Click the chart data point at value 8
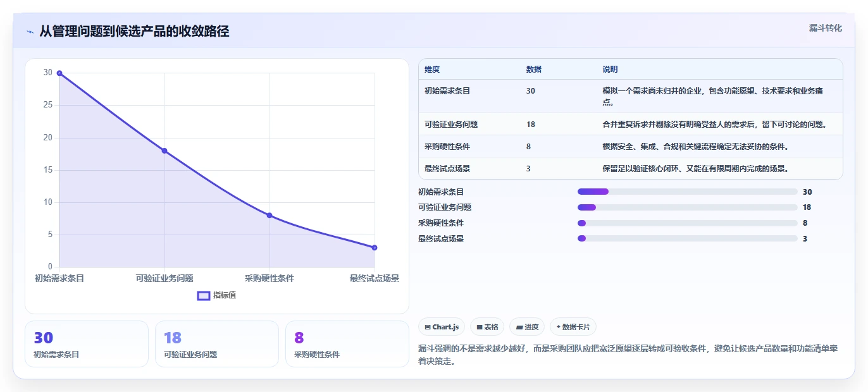This screenshot has height=392, width=868. tap(270, 216)
